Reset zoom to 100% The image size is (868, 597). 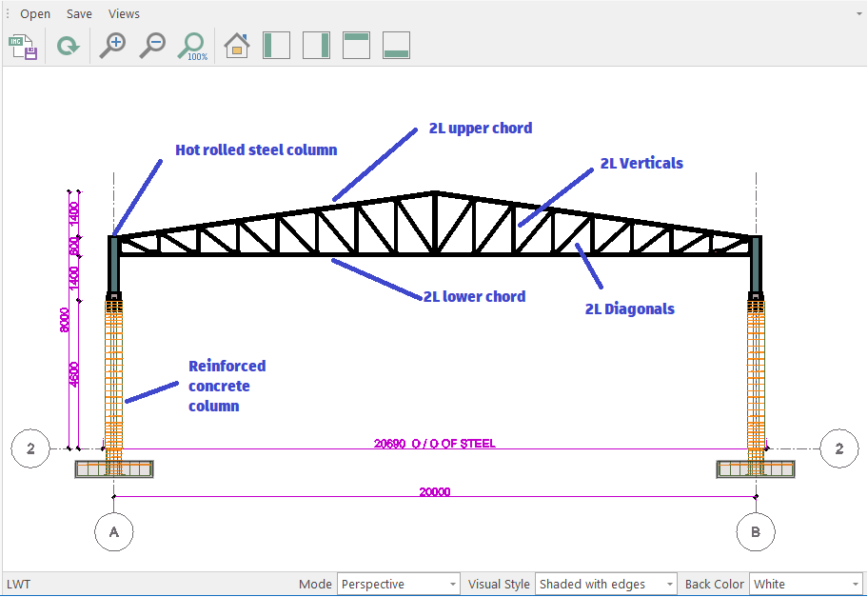[x=192, y=45]
